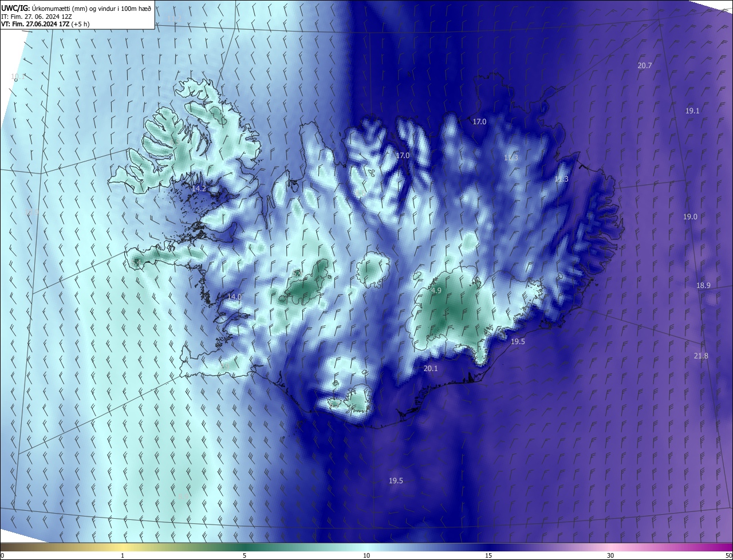Select the 19.1 value label
Screen dimensions: 733x560
point(692,111)
